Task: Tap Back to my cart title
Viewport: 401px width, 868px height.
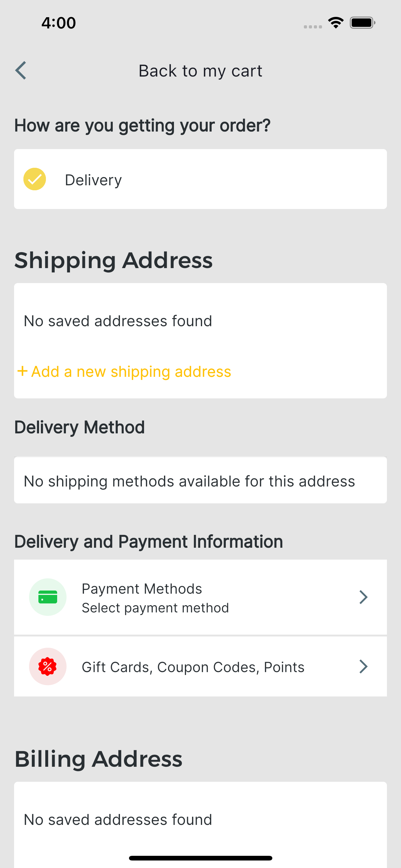Action: coord(200,71)
